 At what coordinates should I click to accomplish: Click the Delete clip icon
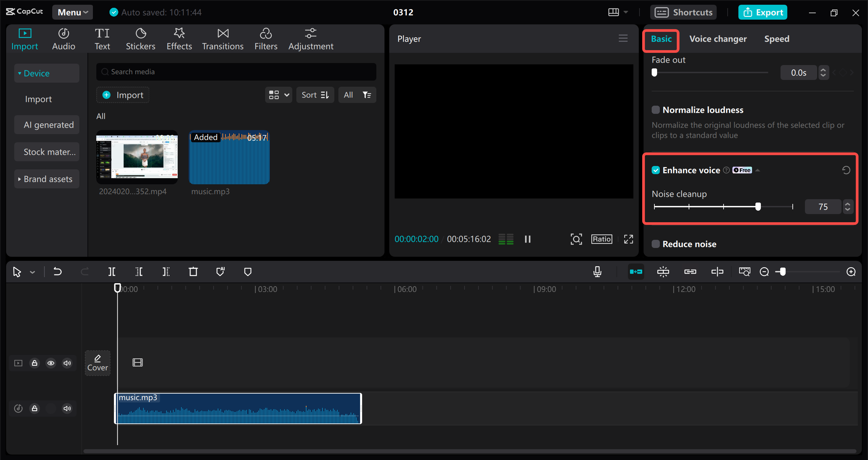pos(194,271)
